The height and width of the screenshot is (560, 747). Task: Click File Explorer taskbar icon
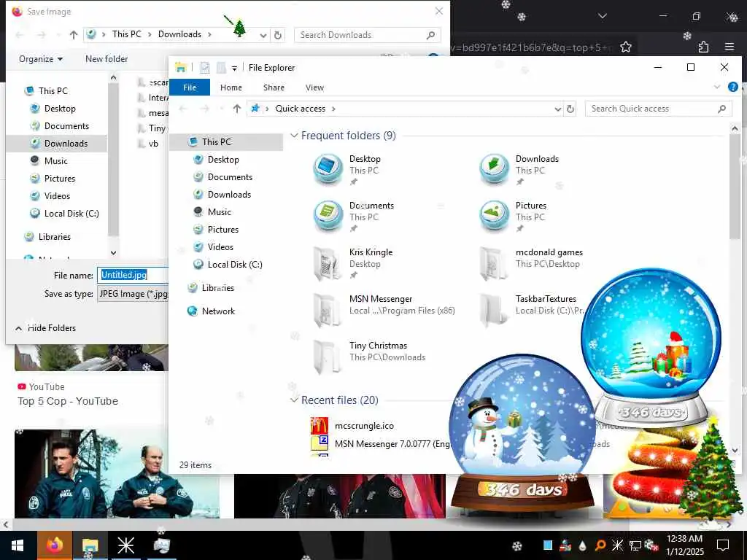point(90,545)
